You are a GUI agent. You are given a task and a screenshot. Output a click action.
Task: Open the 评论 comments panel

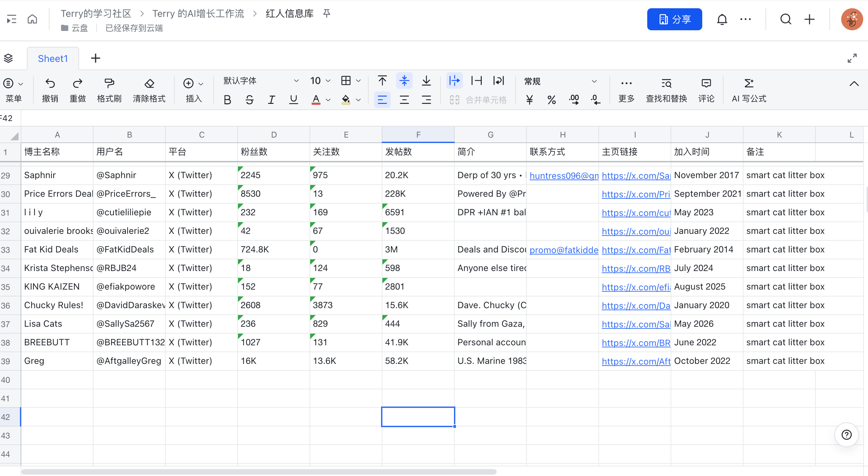click(706, 90)
